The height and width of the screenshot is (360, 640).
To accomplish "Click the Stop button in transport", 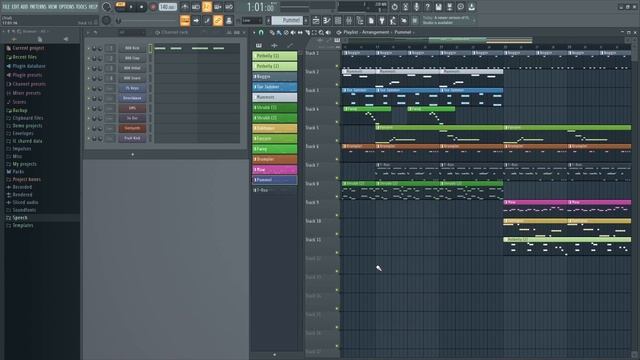I will tap(141, 7).
